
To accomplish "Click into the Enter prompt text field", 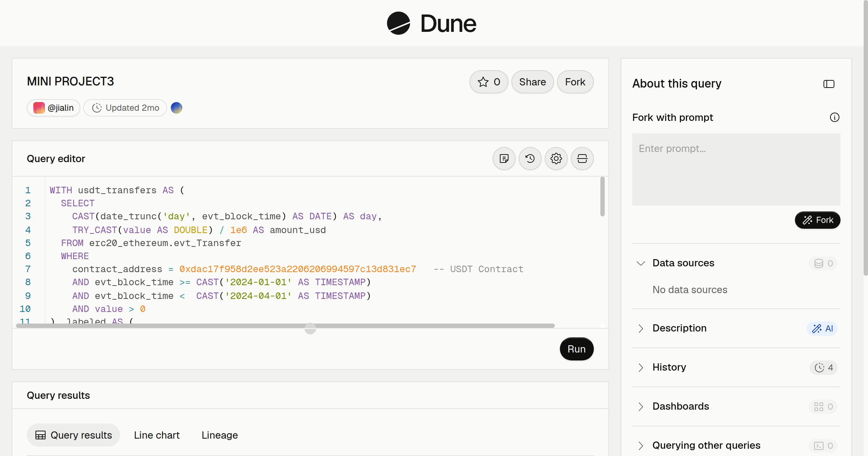I will pos(736,169).
